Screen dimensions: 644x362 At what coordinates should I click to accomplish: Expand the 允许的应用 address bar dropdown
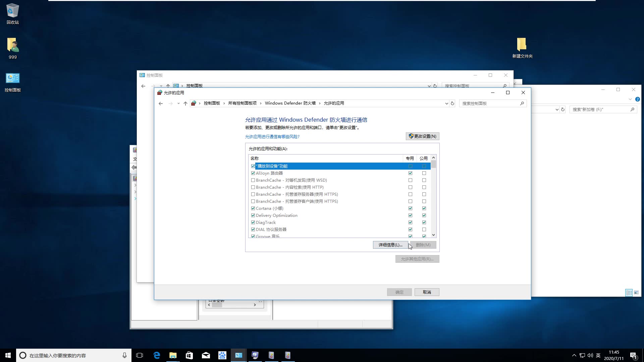pyautogui.click(x=446, y=104)
